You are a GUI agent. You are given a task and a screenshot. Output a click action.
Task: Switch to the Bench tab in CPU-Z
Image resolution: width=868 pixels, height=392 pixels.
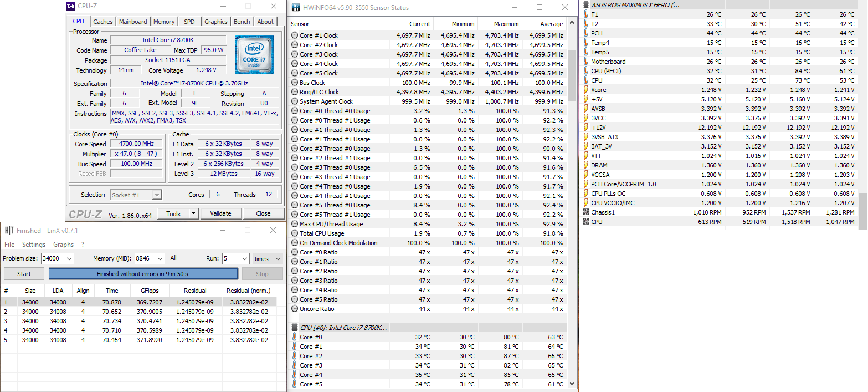(242, 22)
